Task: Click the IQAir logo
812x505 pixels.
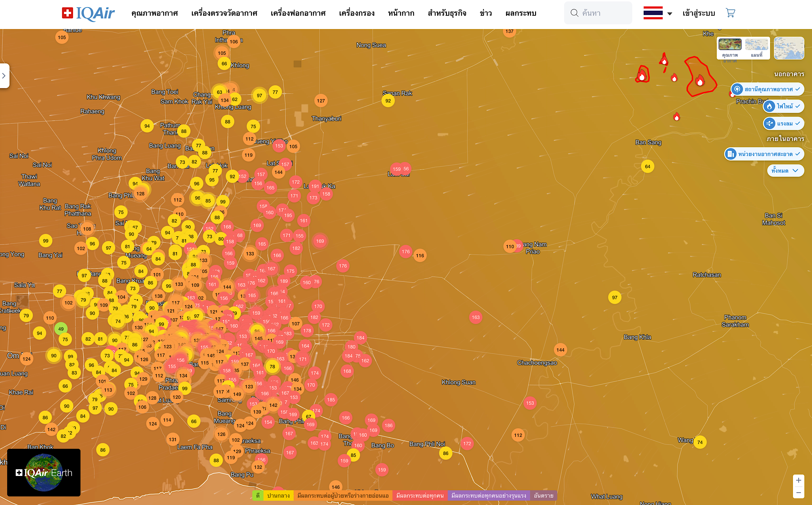Action: (89, 13)
